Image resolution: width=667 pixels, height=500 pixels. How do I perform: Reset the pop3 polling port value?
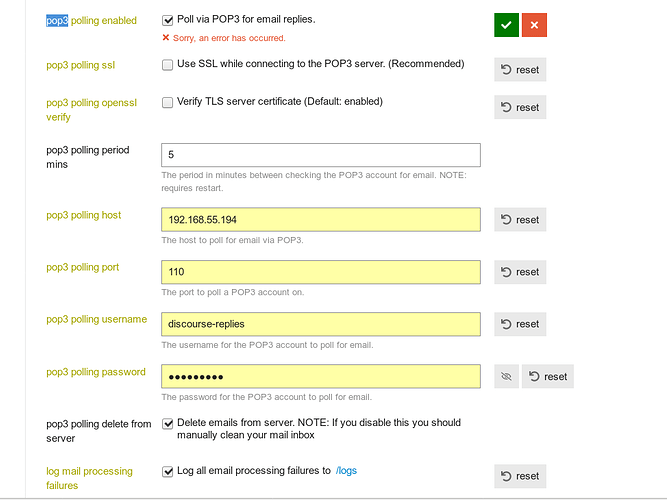tap(520, 272)
